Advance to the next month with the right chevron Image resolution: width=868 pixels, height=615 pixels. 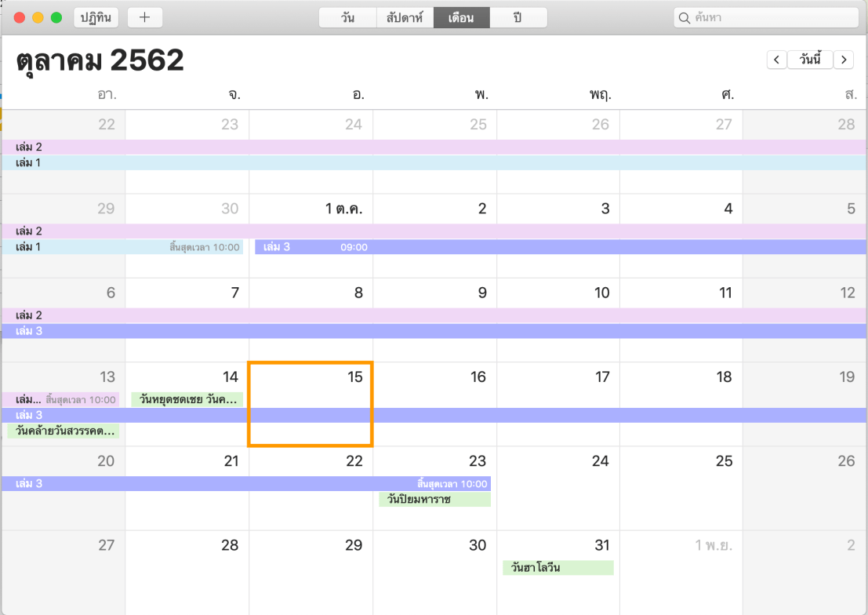coord(844,60)
